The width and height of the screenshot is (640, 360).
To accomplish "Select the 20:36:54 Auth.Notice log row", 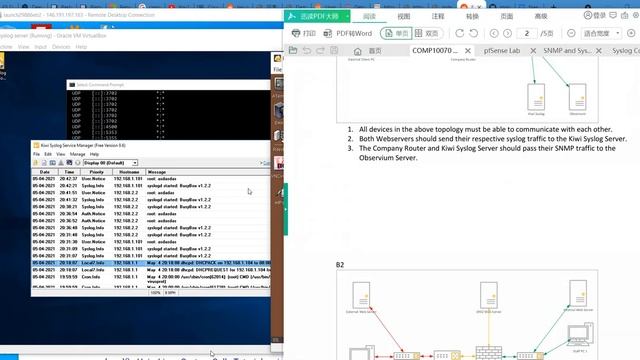I will click(151, 214).
